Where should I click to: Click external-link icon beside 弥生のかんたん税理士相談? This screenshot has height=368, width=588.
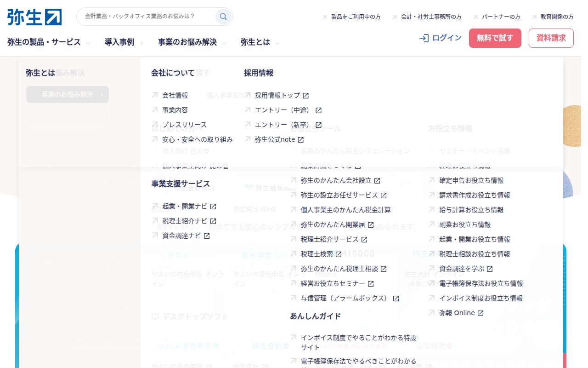point(384,269)
